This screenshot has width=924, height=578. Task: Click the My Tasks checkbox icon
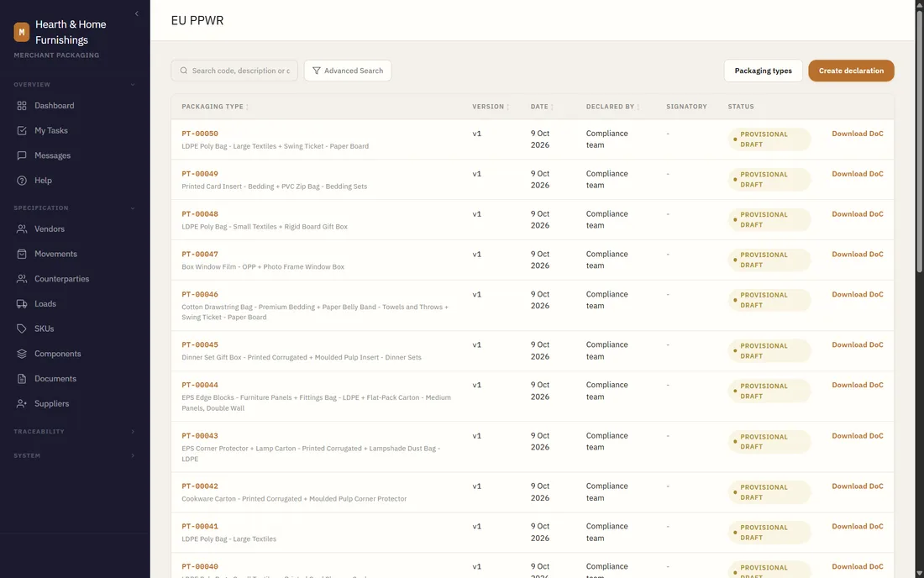click(x=22, y=130)
